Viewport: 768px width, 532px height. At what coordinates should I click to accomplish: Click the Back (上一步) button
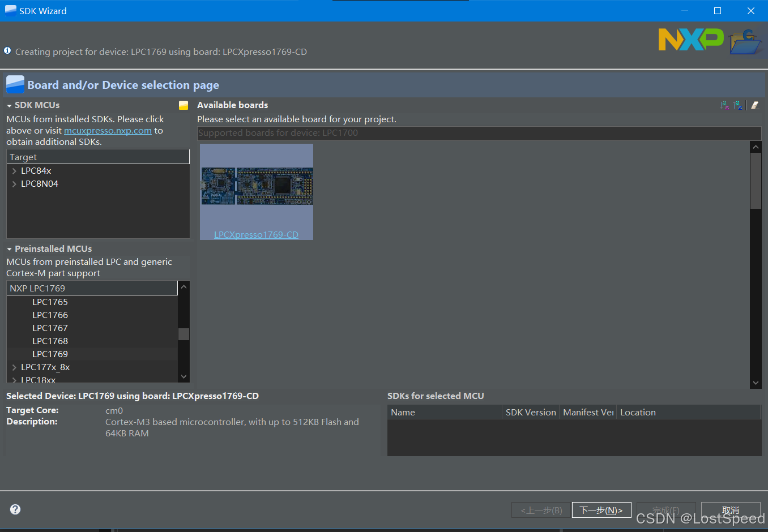tap(541, 510)
